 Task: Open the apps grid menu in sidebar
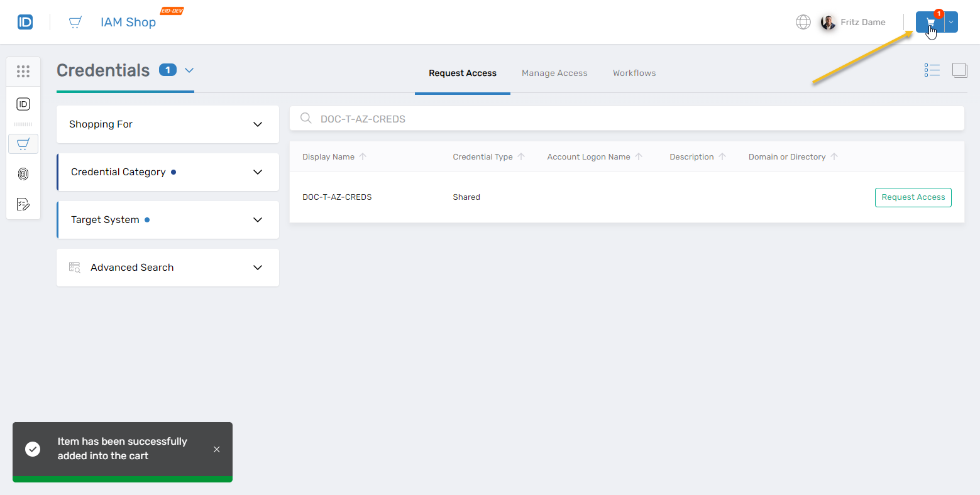(x=23, y=72)
